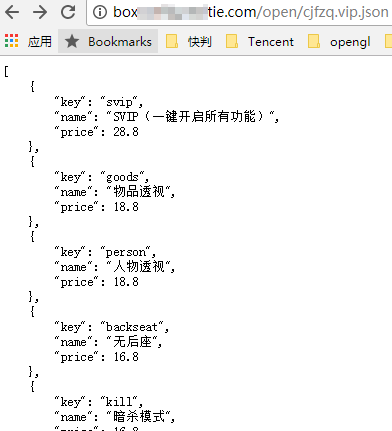Click the folder icon after opengl

(388, 42)
